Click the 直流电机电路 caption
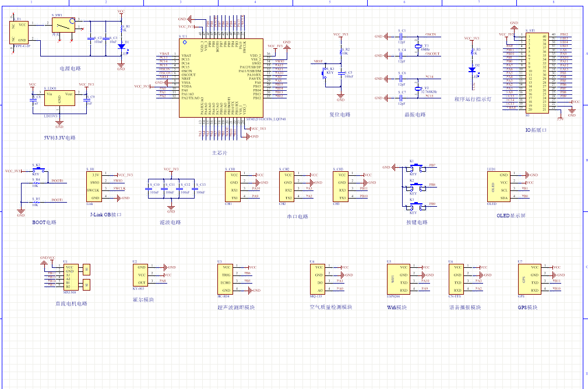588x389 pixels. (x=71, y=303)
